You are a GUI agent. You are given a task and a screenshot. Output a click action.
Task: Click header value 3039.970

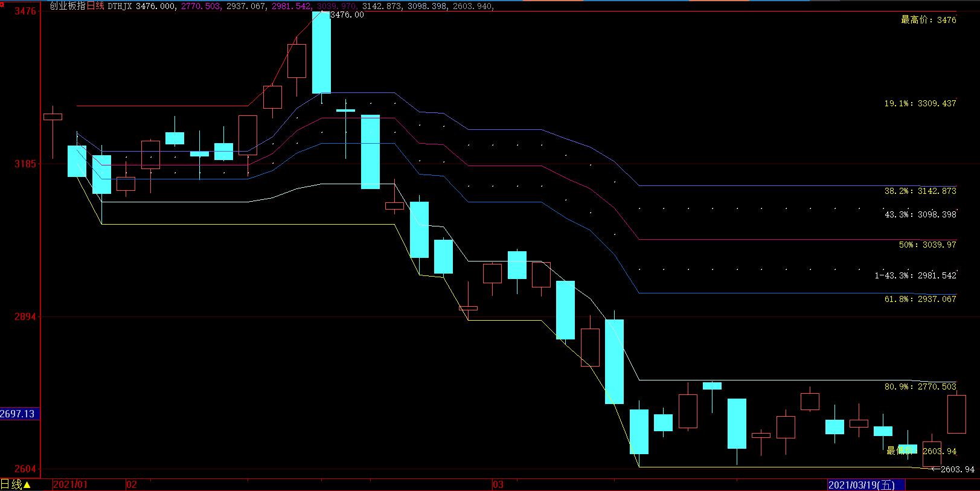pyautogui.click(x=337, y=6)
